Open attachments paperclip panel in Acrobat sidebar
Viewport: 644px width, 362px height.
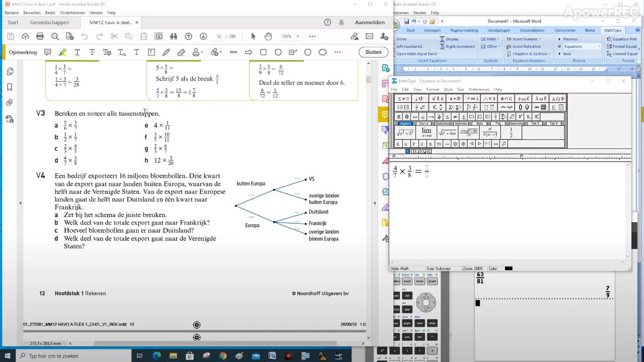click(x=10, y=103)
